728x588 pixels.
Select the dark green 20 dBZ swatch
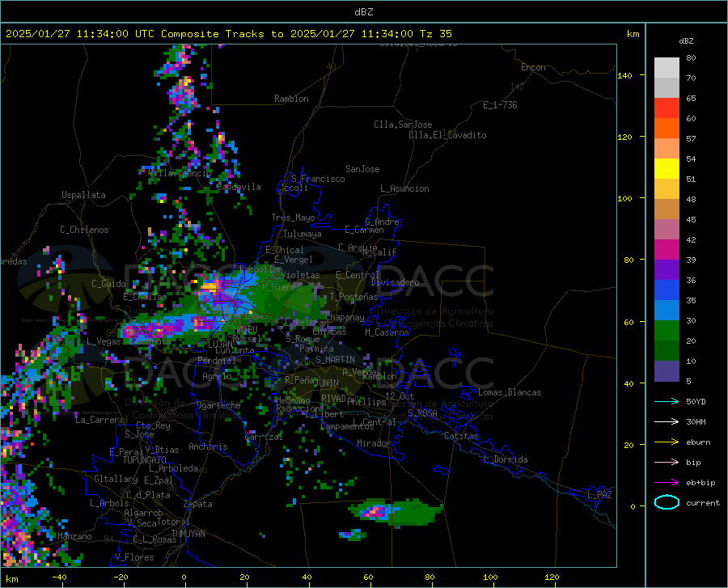pos(667,351)
